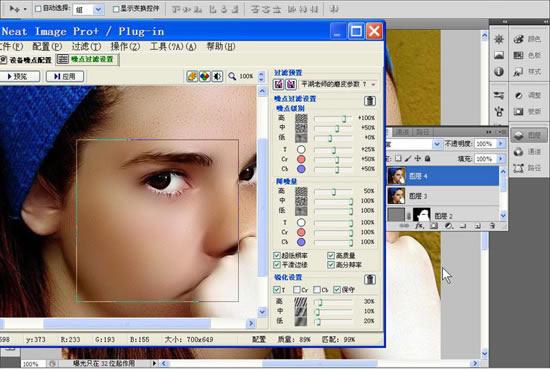Toggle the Very low frequency (超低频率) checkbox
Viewport: 550px width, 369px height.
pyautogui.click(x=277, y=255)
